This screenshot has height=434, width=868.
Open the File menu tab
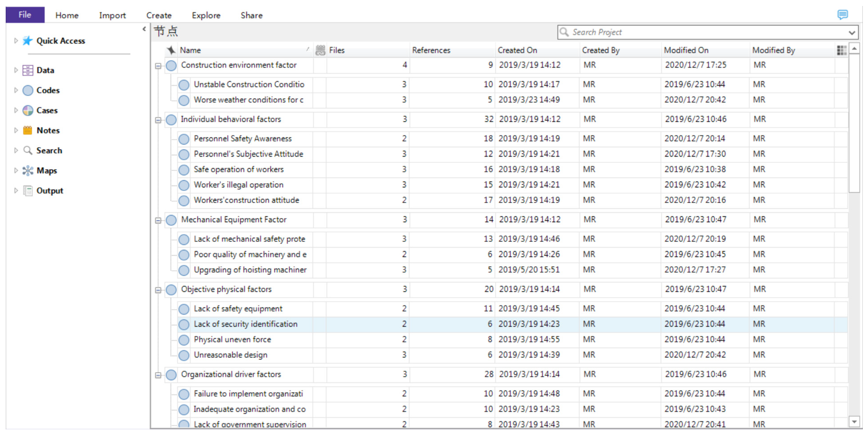click(25, 15)
